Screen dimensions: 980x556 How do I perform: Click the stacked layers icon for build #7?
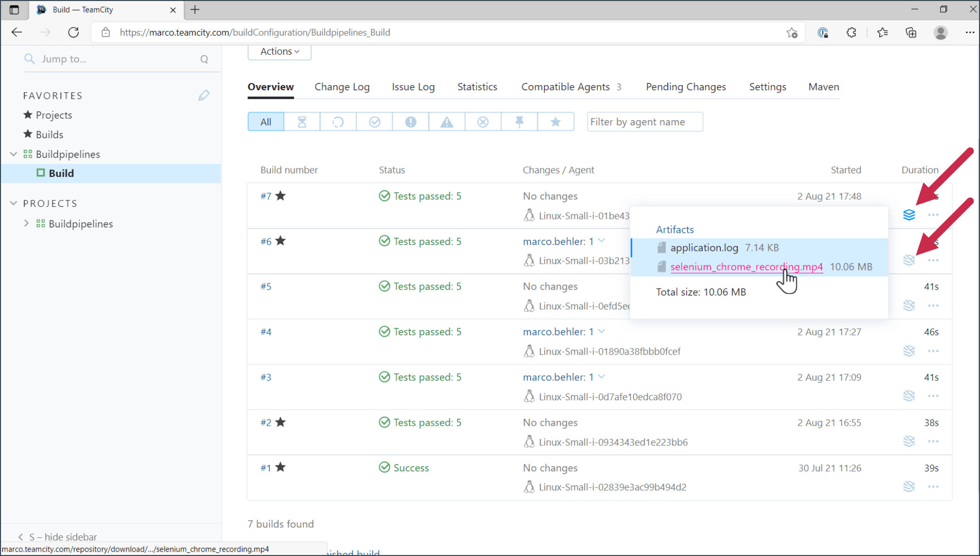pos(908,215)
